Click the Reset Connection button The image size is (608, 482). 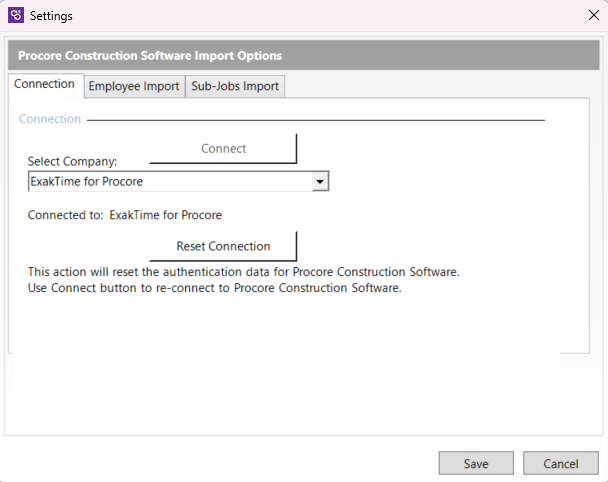(223, 246)
